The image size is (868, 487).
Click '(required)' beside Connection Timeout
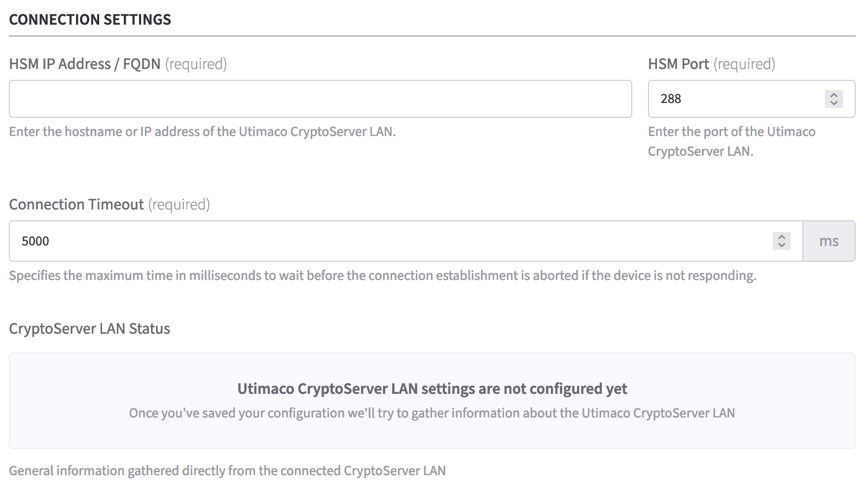click(x=179, y=205)
